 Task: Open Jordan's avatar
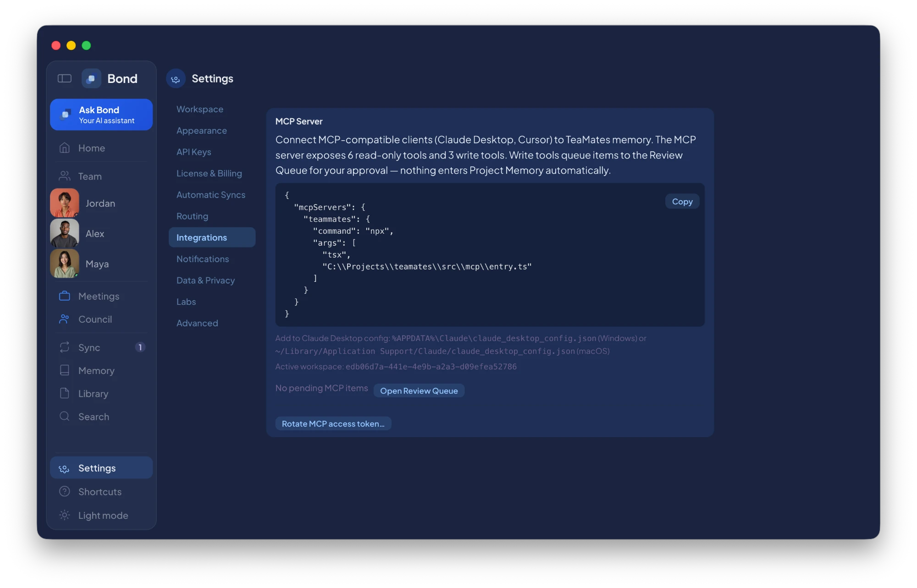(x=65, y=203)
